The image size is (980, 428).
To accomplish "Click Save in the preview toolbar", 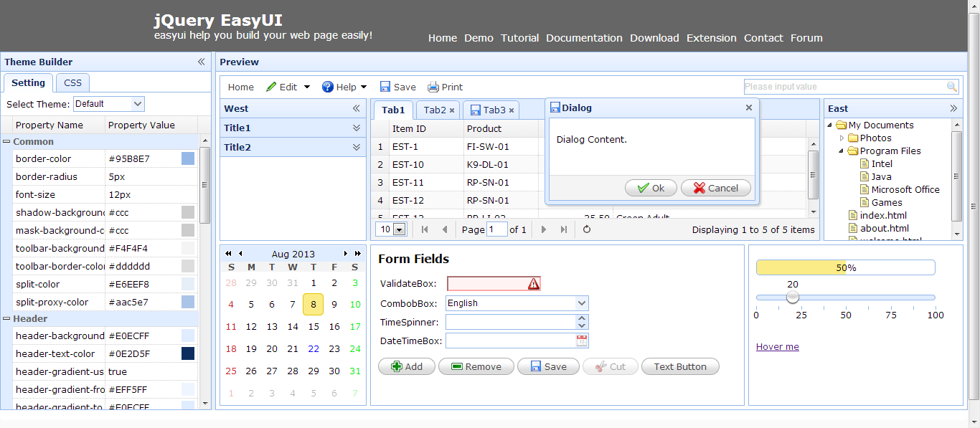I will tap(398, 87).
